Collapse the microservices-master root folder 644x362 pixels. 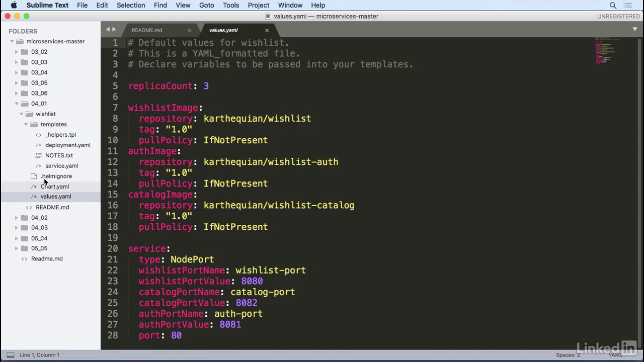click(x=12, y=41)
